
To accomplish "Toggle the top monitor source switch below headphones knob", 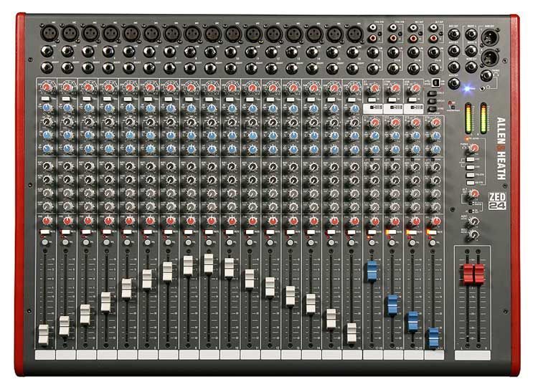I will click(x=470, y=160).
